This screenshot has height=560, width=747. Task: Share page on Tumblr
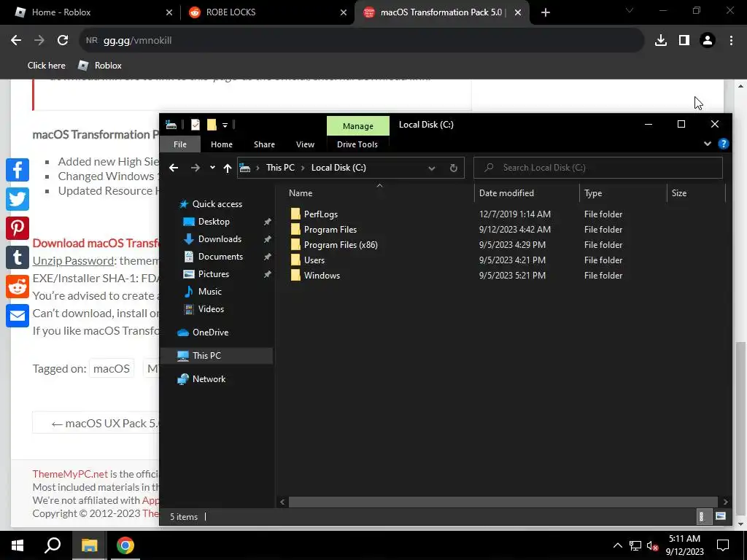[18, 257]
